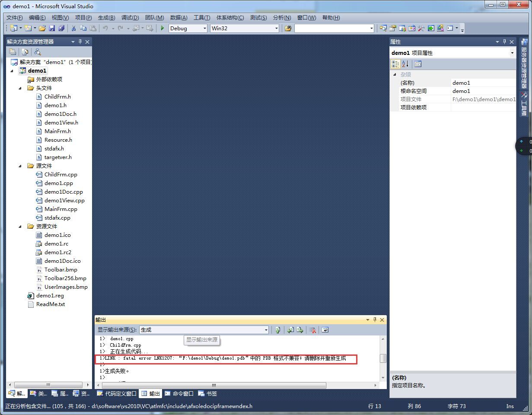Select the 外部依赖项 node
This screenshot has height=415, width=532.
click(49, 80)
